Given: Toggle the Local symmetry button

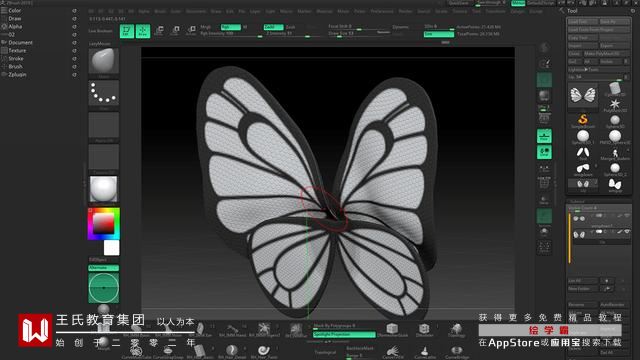Looking at the screenshot, I should click(544, 152).
